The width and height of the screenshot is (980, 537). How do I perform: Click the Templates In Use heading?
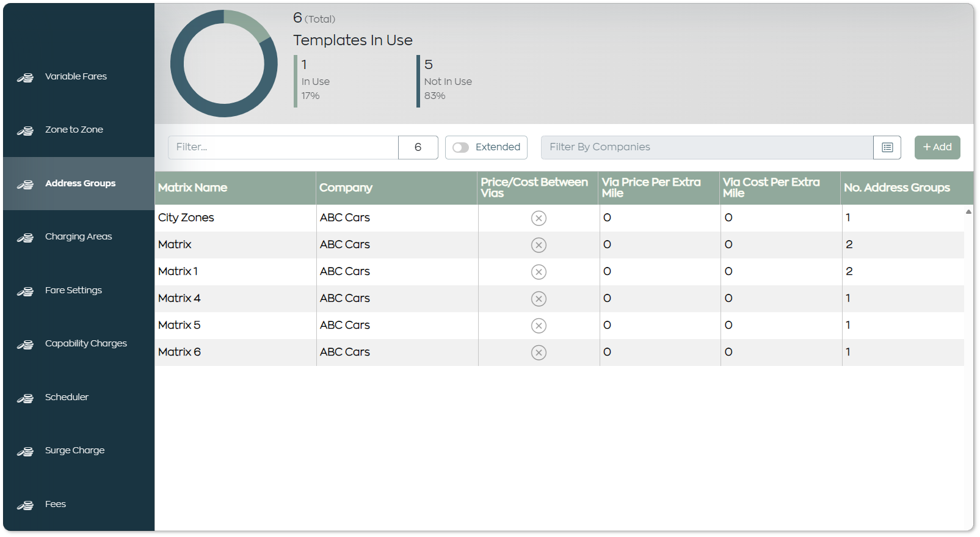(x=353, y=40)
